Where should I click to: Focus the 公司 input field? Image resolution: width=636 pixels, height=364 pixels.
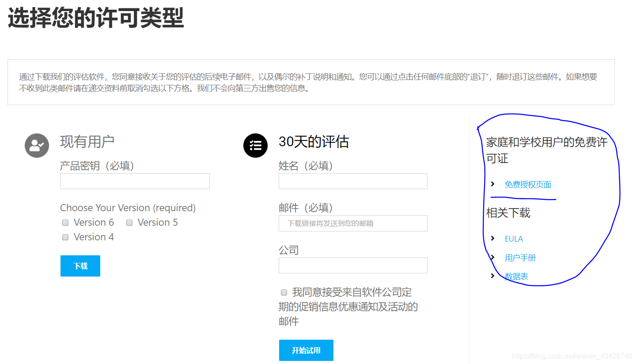pos(353,265)
